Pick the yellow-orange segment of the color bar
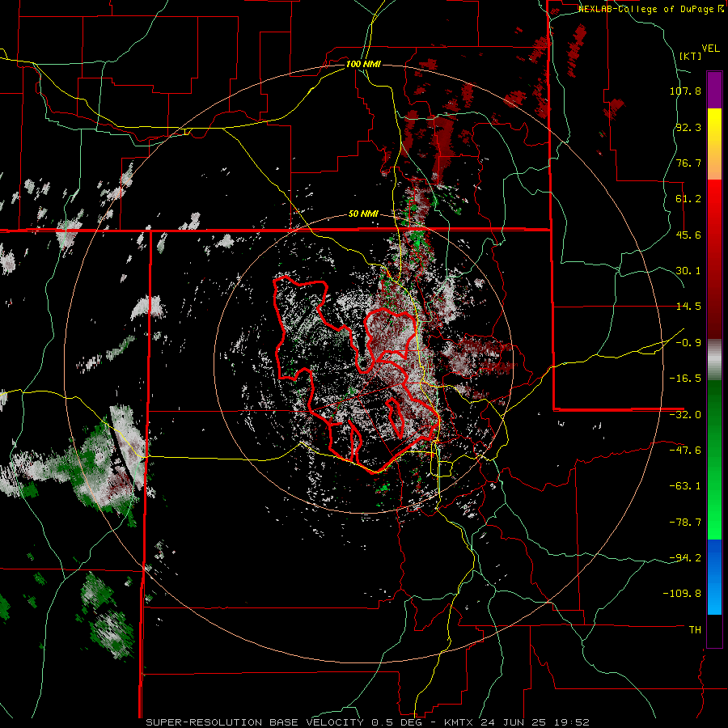Viewport: 728px width, 728px height. 714,144
